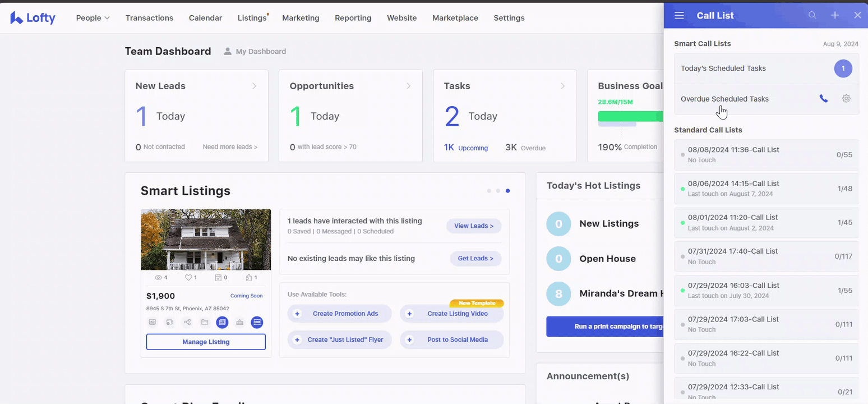The height and width of the screenshot is (404, 868).
Task: Open the house listing photo thumbnail
Action: click(206, 240)
